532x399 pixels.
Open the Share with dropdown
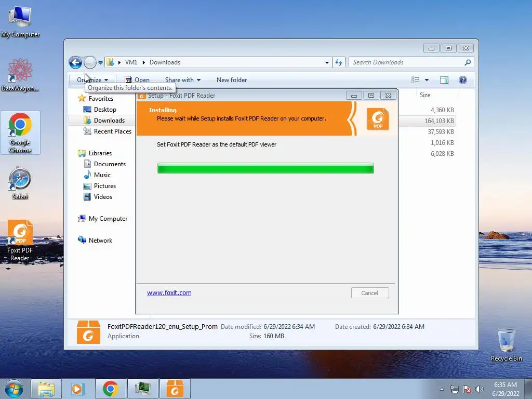coord(182,79)
